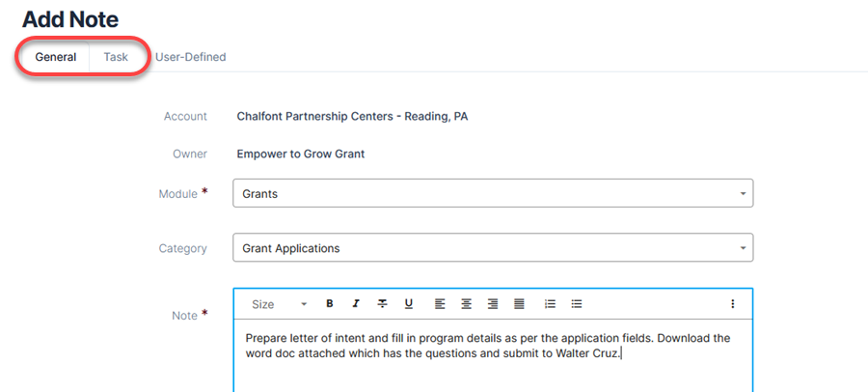Click inside the Note text area
868x392 pixels.
click(x=493, y=356)
